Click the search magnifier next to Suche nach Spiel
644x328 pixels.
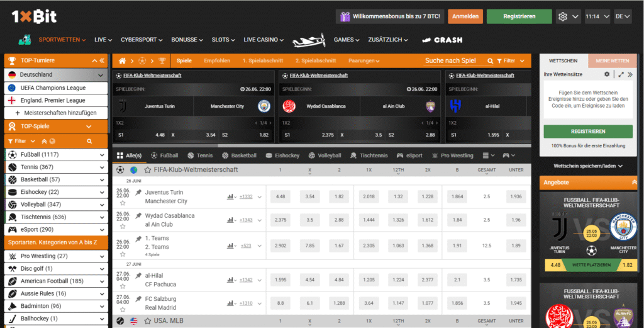click(490, 61)
